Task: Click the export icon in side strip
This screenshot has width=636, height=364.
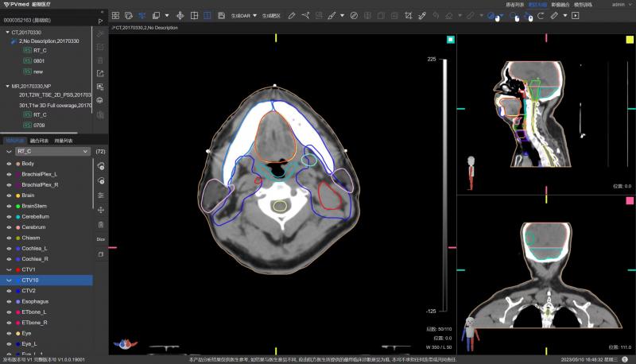Action: tap(100, 73)
